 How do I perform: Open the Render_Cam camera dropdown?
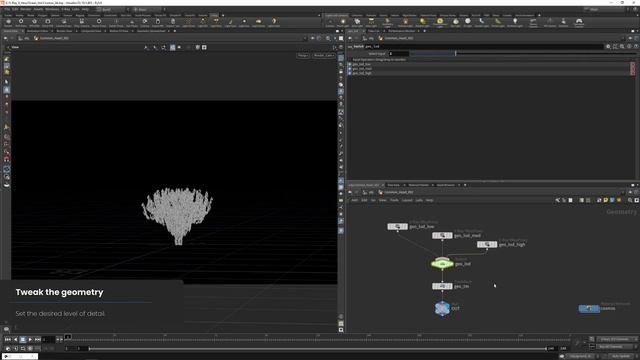(x=324, y=55)
